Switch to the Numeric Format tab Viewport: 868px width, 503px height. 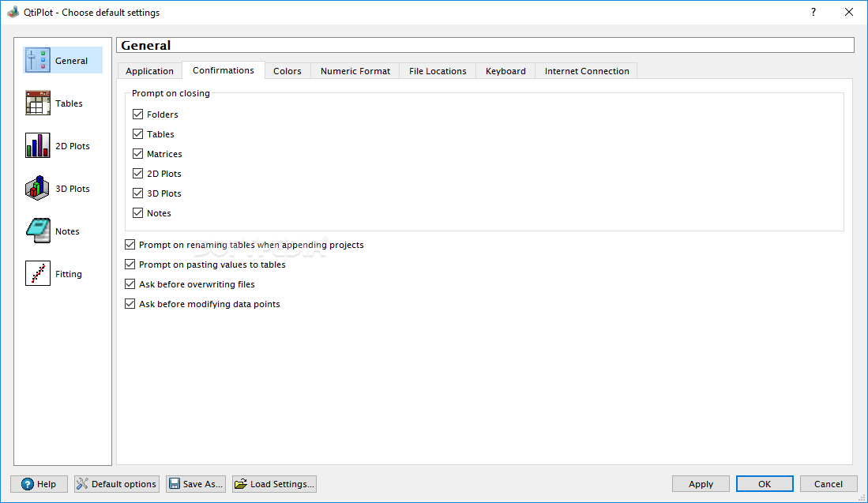355,71
